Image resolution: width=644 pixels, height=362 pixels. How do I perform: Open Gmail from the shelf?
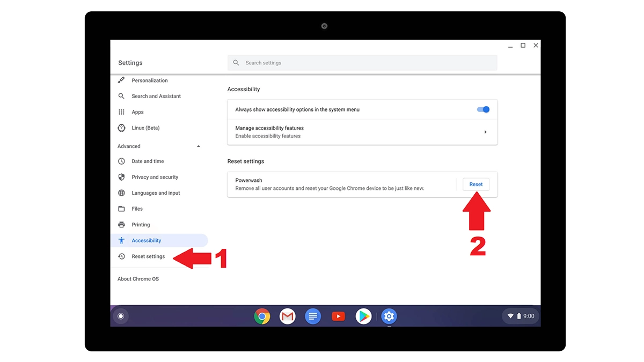[288, 316]
